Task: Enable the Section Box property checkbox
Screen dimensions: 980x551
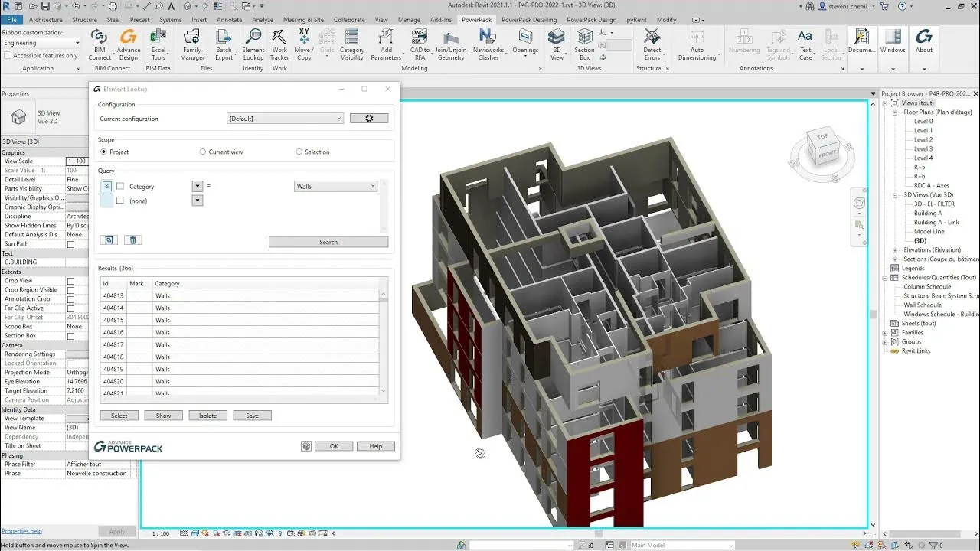Action: pos(70,336)
